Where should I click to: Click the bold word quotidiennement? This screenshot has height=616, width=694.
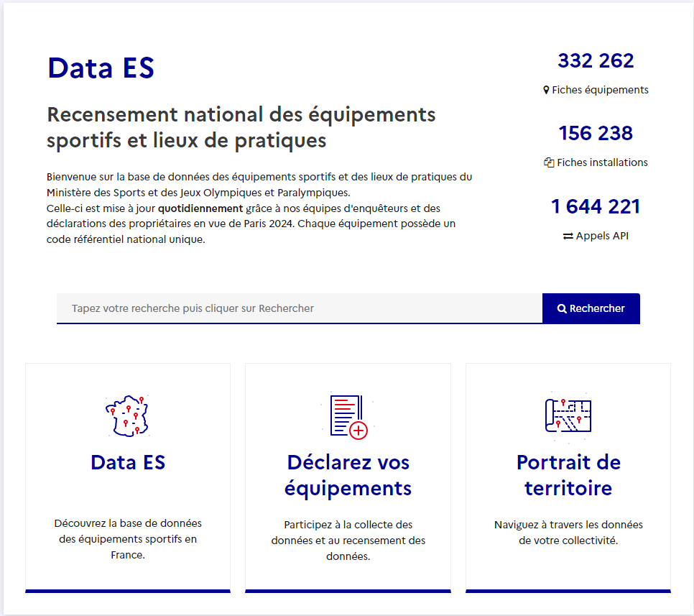[200, 208]
